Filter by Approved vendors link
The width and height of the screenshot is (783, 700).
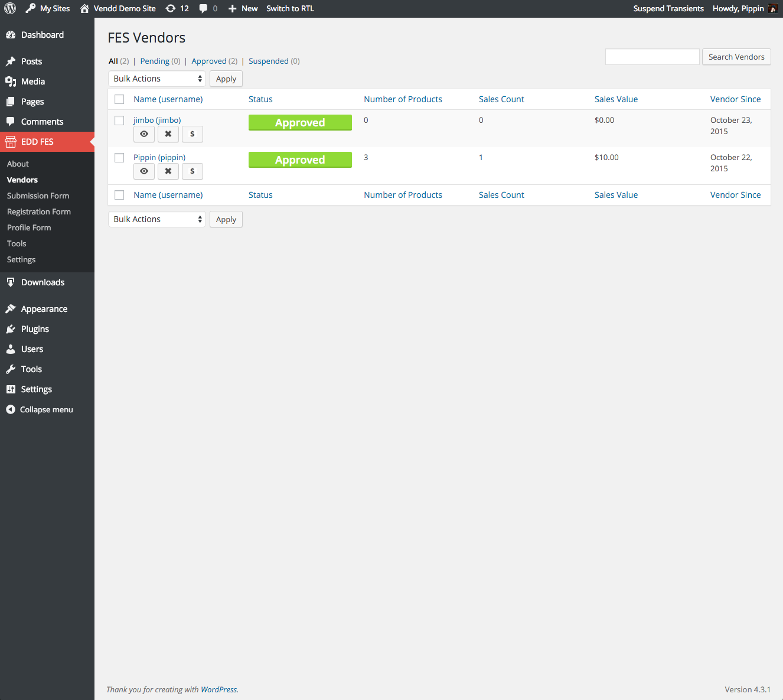point(209,61)
